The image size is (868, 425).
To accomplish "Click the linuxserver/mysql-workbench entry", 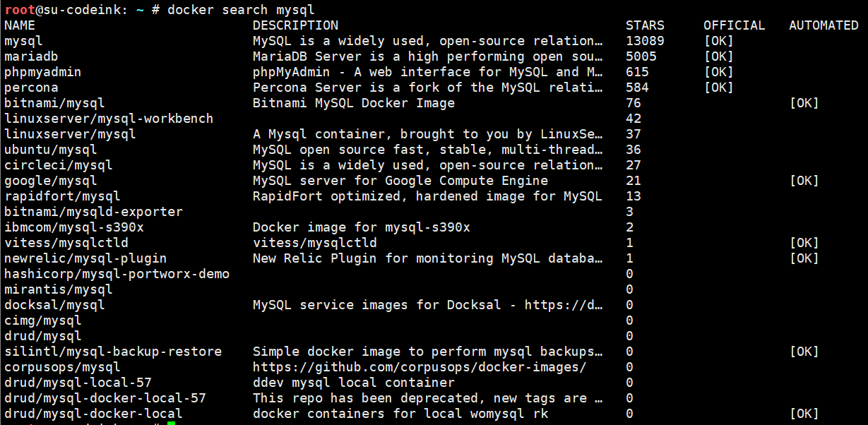I will (109, 119).
